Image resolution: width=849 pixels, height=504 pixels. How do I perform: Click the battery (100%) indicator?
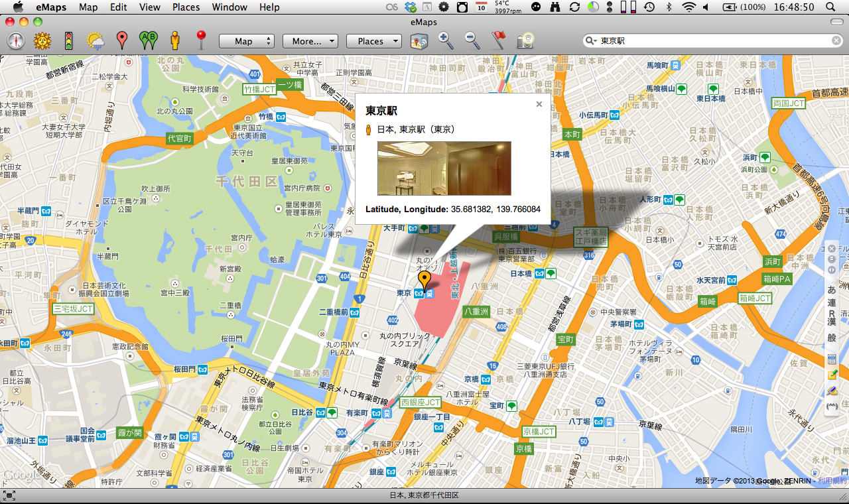743,7
